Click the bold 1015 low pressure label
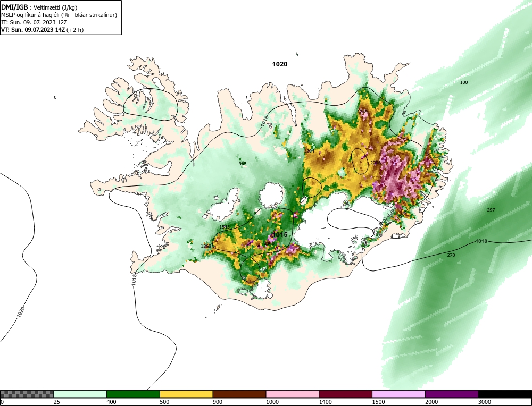Screen dimensions: 532x406 (x=280, y=234)
